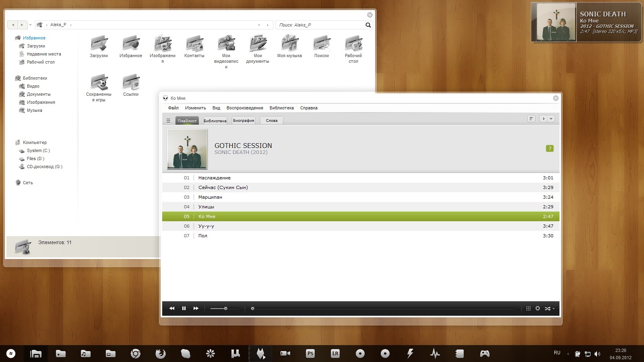Open Lightroom LR icon on taskbar
Viewport: 644px width, 362px height.
[x=335, y=354]
